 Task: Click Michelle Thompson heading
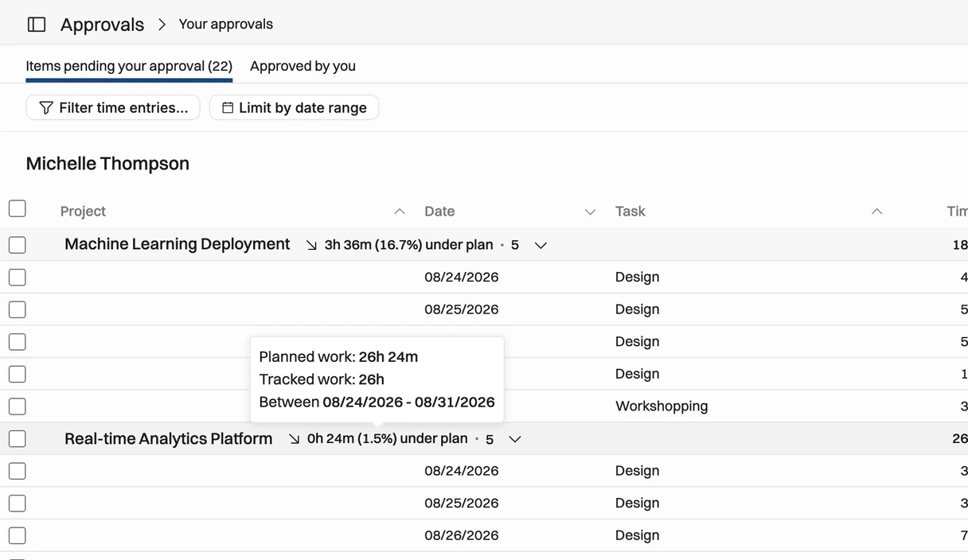107,164
